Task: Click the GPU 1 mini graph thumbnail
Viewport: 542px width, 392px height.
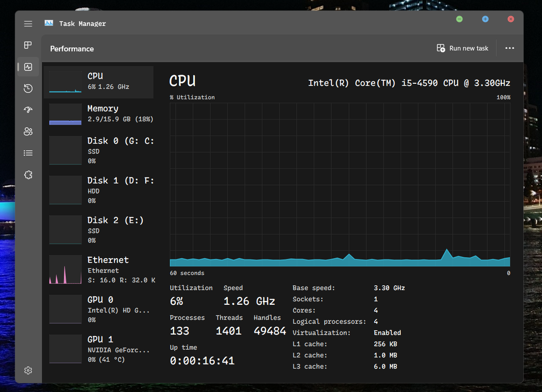Action: [x=65, y=349]
